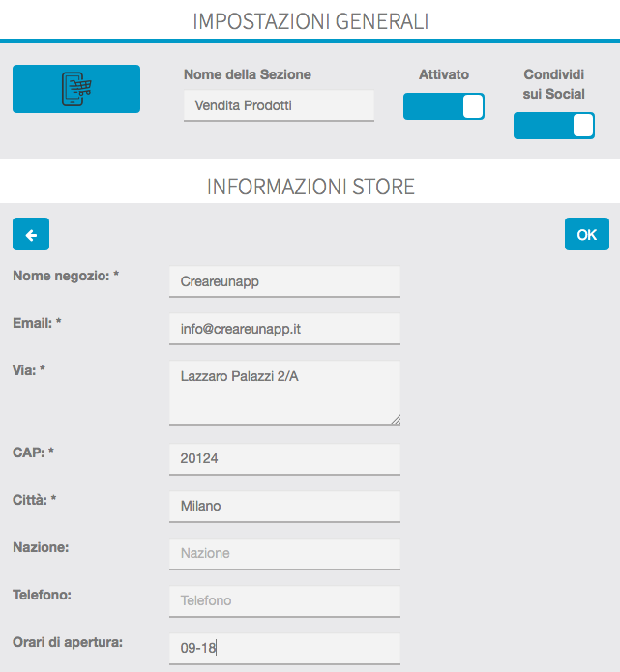Click the Attivato label text

(x=444, y=74)
